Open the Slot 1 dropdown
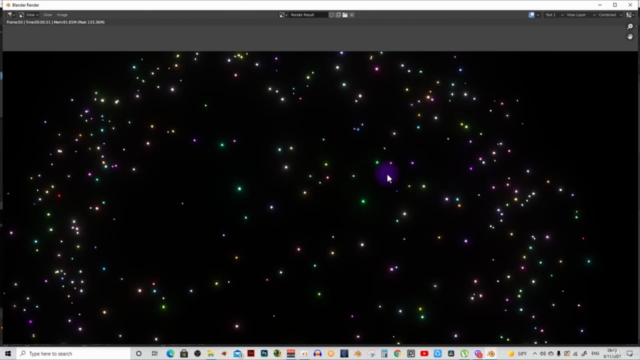 tap(554, 15)
